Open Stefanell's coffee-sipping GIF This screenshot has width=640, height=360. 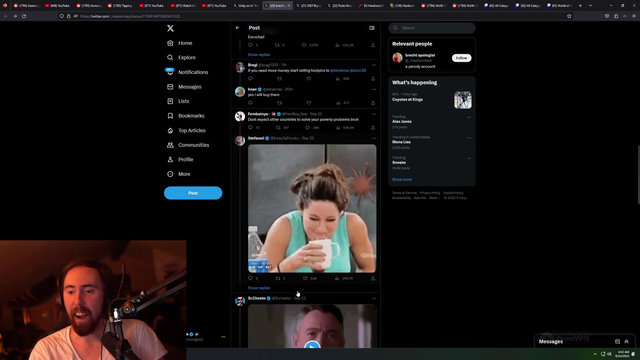pyautogui.click(x=312, y=208)
